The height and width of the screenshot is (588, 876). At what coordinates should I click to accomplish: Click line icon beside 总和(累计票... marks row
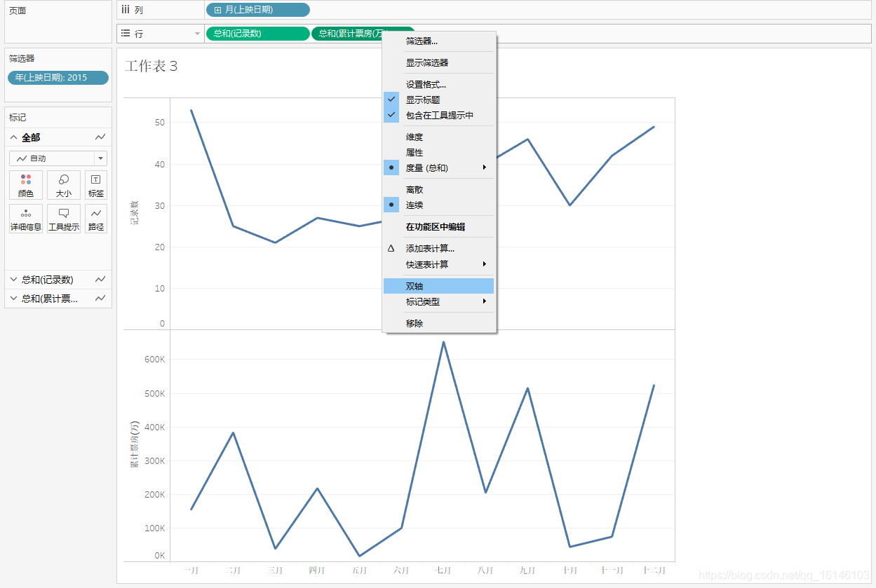(101, 299)
